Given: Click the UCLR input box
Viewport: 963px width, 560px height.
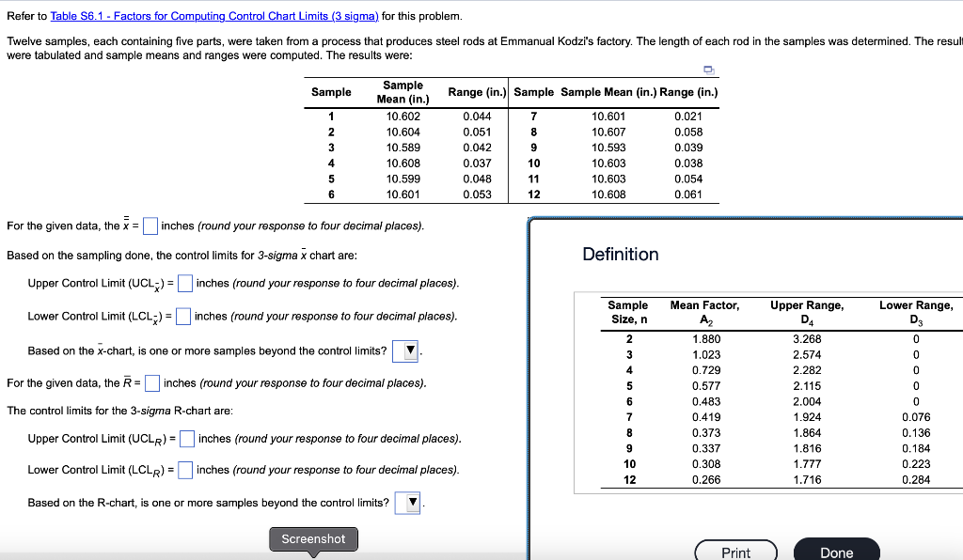Looking at the screenshot, I should pyautogui.click(x=186, y=438).
